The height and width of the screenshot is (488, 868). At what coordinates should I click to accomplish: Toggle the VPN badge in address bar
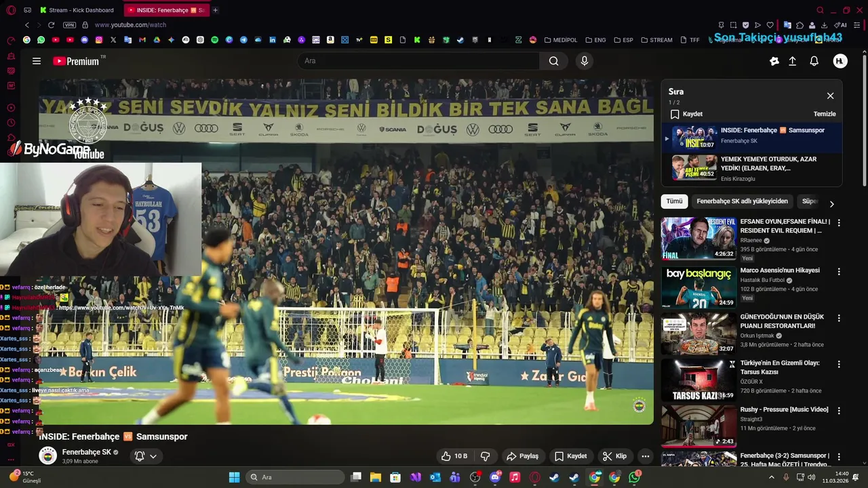click(x=69, y=25)
